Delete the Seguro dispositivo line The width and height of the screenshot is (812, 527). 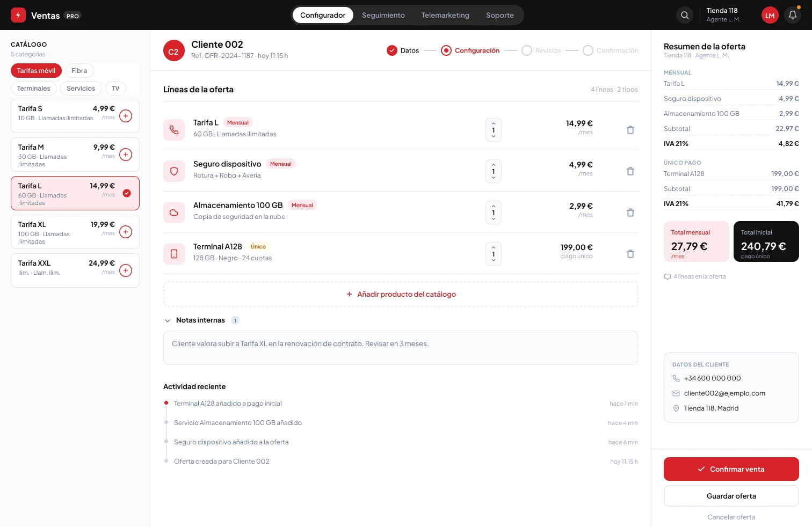point(630,171)
